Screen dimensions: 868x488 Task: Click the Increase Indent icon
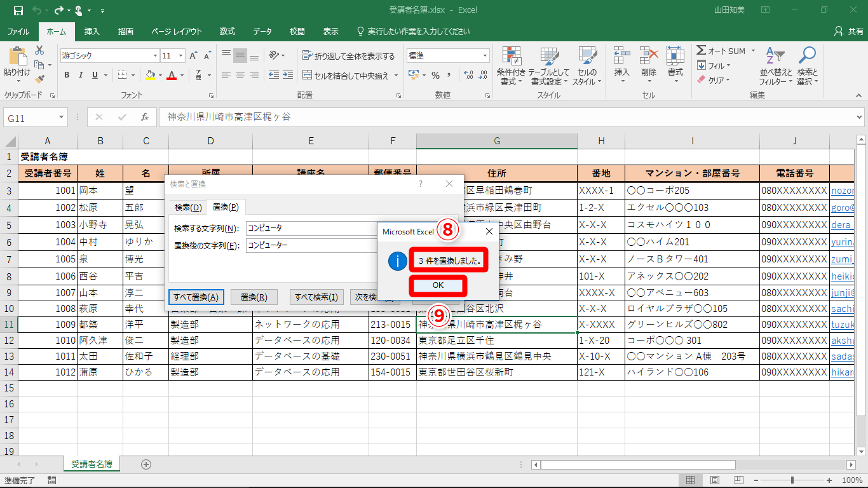point(288,75)
